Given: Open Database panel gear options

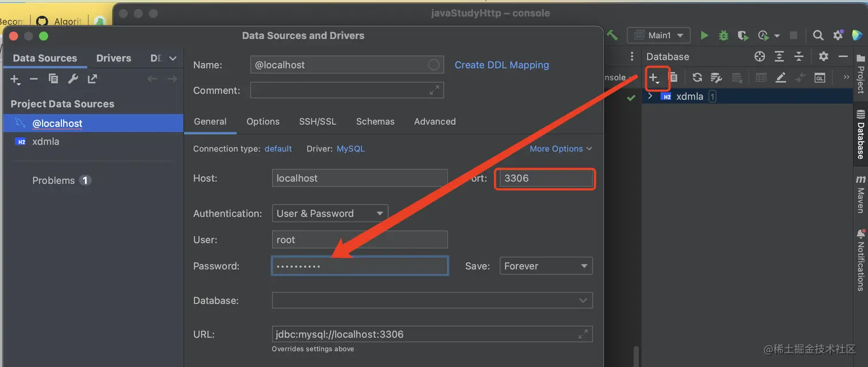Looking at the screenshot, I should click(x=824, y=56).
